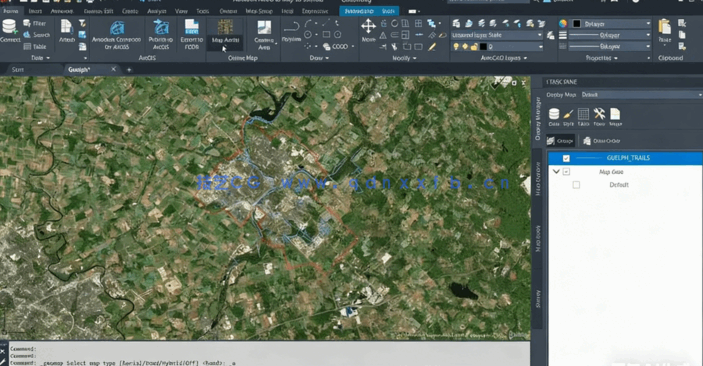The height and width of the screenshot is (366, 703).
Task: Click the Connect data icon
Action: (x=9, y=27)
